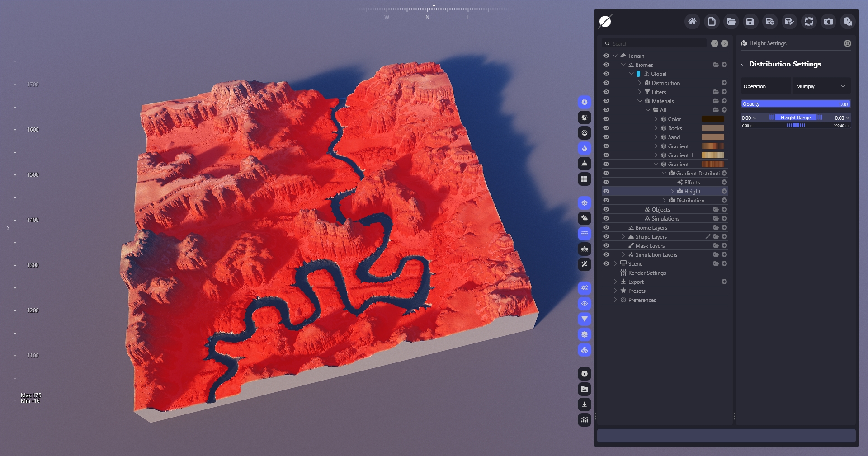Click the cloud weather icon in viewport sidebar
This screenshot has width=868, height=456.
[x=585, y=218]
